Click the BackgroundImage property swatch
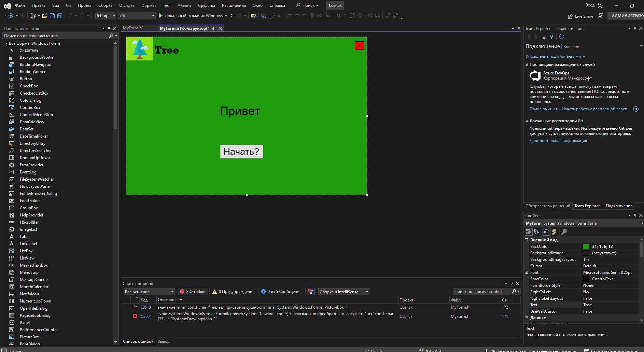The height and width of the screenshot is (352, 644). point(586,253)
